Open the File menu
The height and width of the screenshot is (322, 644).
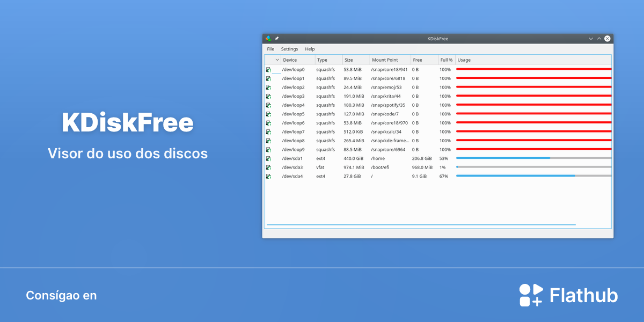[x=270, y=49]
